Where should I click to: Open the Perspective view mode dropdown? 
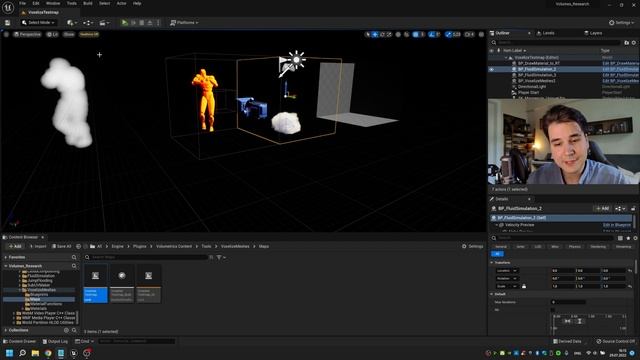27,35
